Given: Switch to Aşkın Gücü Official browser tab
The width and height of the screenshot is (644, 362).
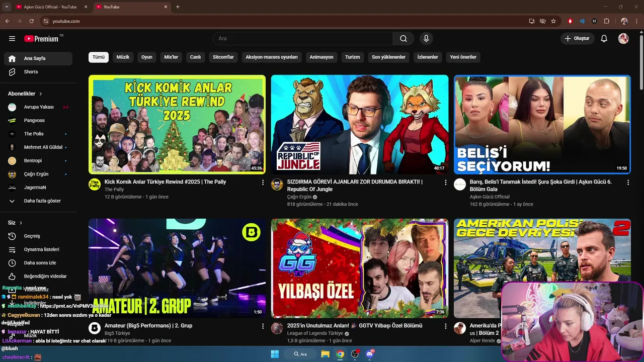Looking at the screenshot, I should 51,7.
